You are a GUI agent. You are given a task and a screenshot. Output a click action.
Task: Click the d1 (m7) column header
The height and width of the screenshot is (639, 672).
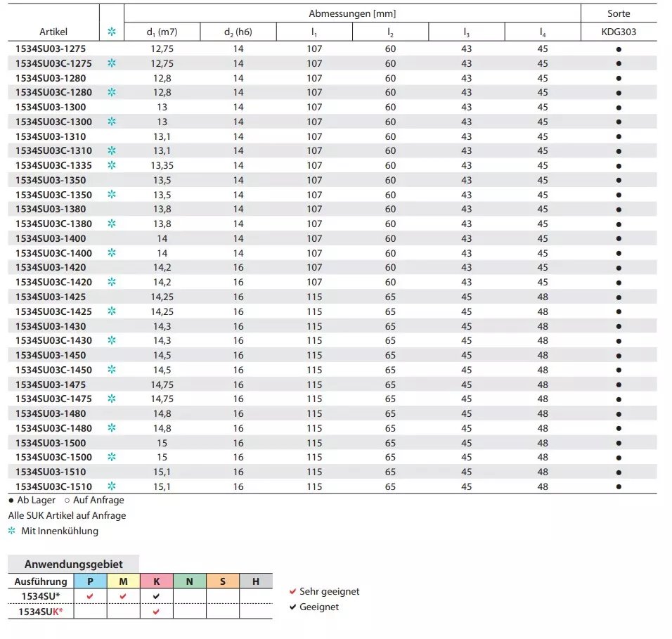pyautogui.click(x=162, y=32)
